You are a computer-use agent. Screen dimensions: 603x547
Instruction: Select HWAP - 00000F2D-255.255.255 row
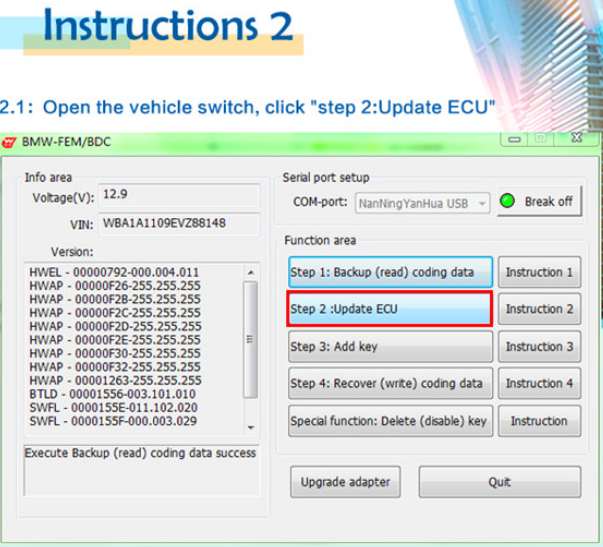(x=115, y=326)
